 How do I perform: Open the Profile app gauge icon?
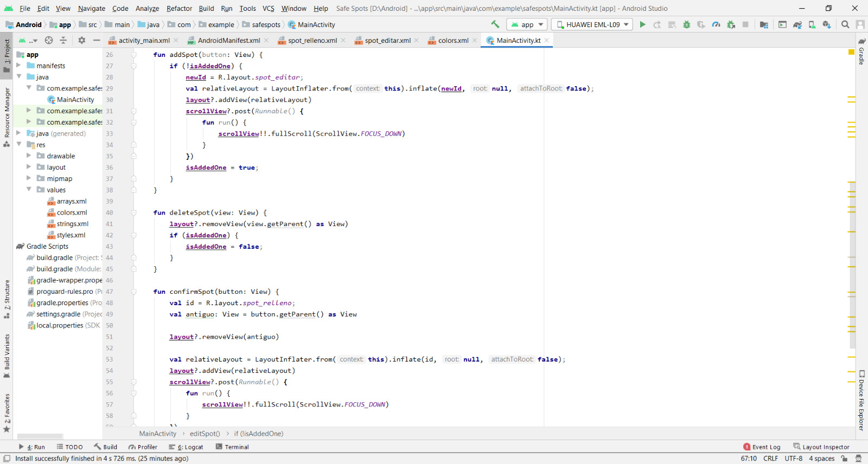pyautogui.click(x=716, y=24)
